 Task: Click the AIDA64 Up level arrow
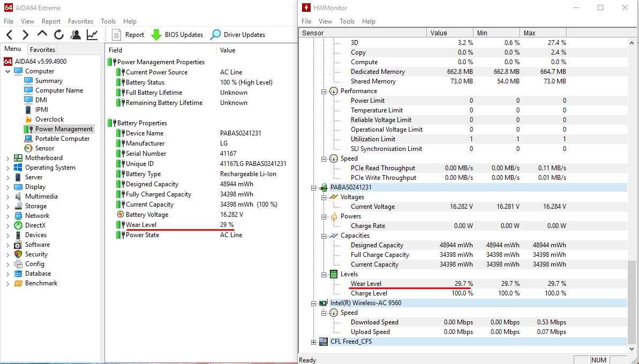[42, 34]
